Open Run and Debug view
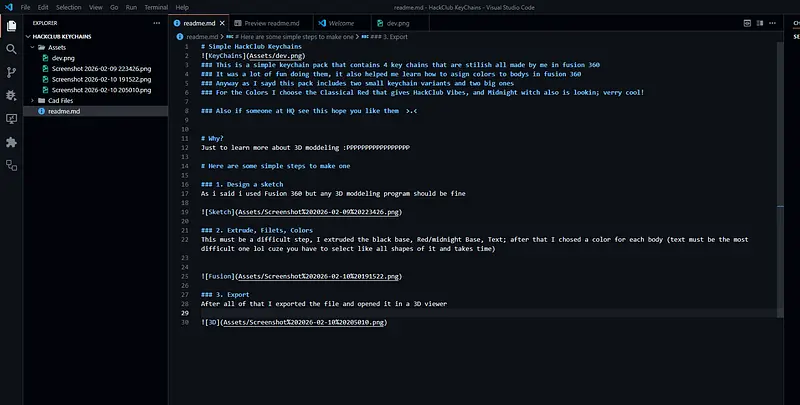 click(x=12, y=95)
